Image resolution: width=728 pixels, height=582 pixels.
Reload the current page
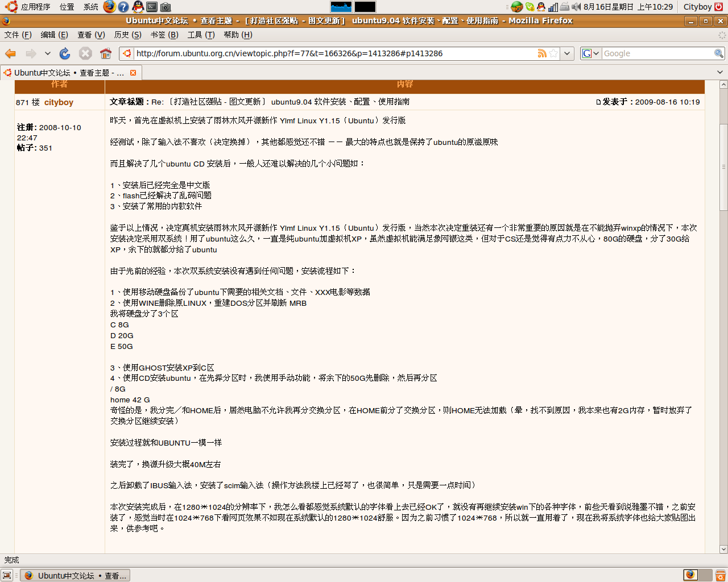tap(65, 53)
